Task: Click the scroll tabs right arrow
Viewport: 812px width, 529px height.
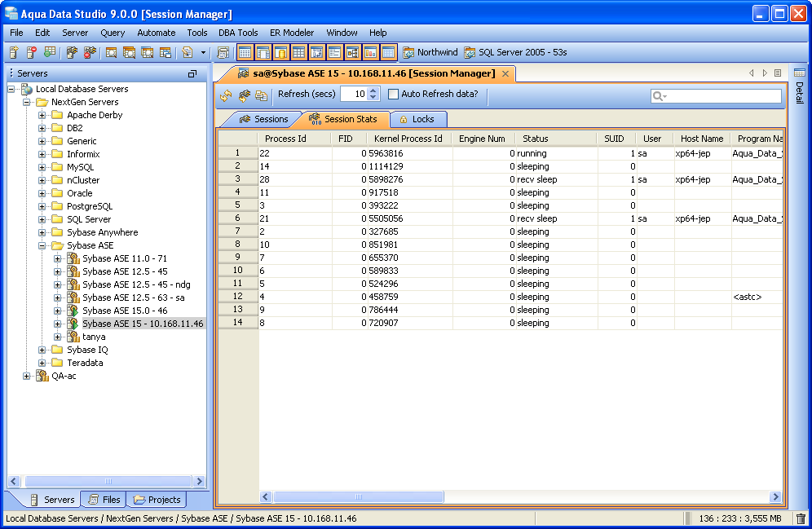Action: (x=765, y=73)
